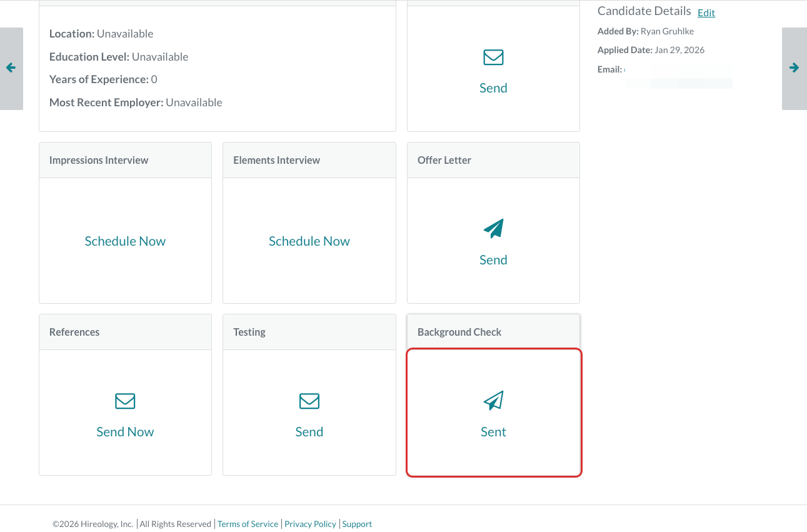Open the Privacy Policy link
This screenshot has height=532, width=807.
(311, 524)
